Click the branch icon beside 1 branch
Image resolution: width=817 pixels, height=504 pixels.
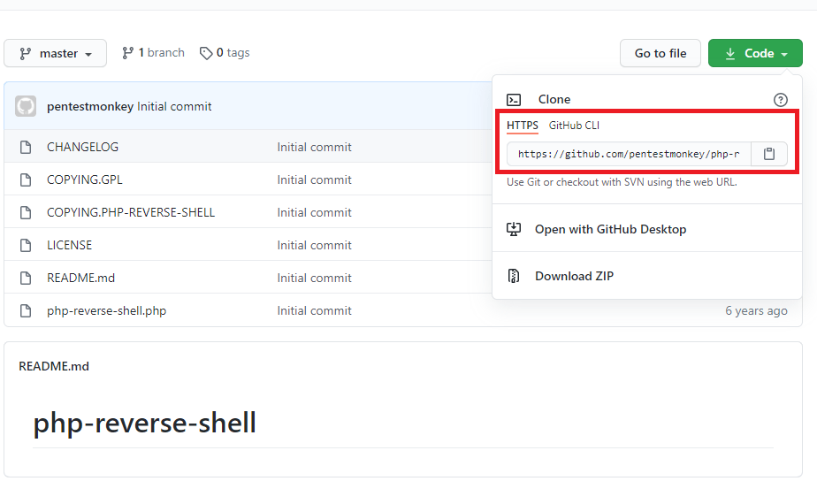click(128, 53)
